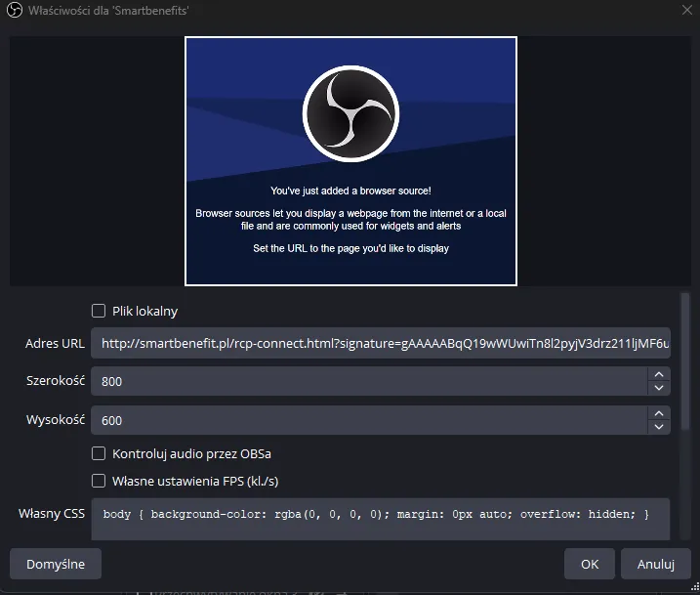
Task: Click the OBS logo in browser preview
Action: coord(350,114)
